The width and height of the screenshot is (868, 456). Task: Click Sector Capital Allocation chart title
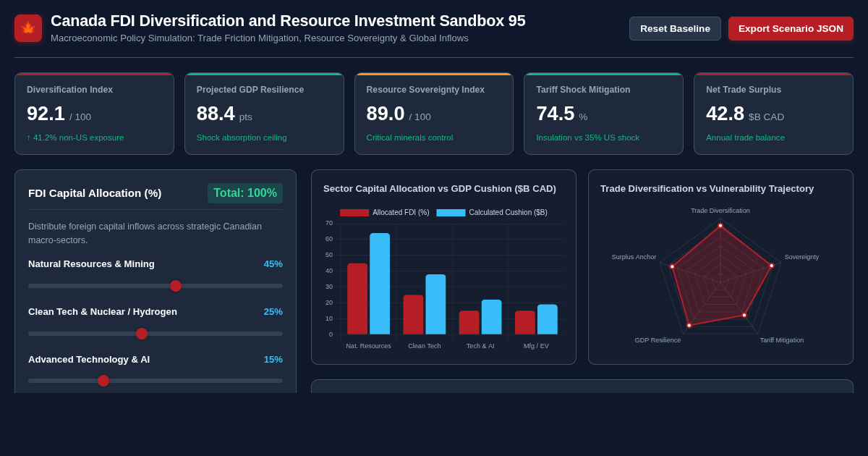point(440,189)
